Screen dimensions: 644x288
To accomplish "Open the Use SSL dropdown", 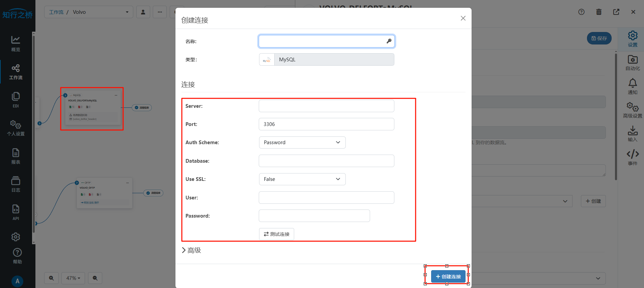I will [x=302, y=179].
